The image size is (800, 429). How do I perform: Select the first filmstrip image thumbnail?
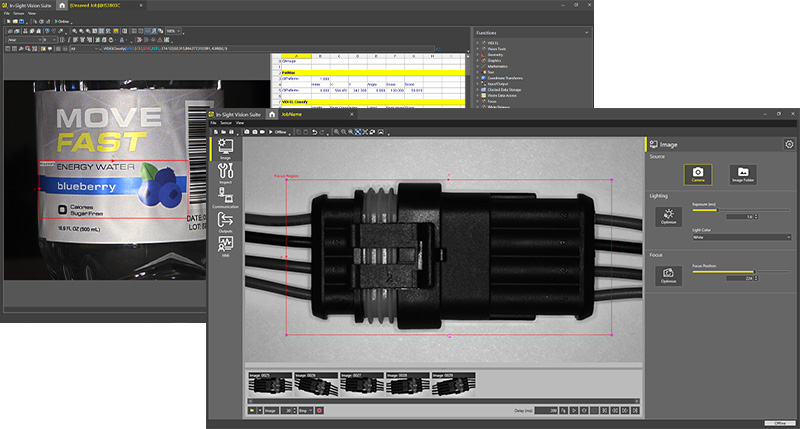[x=268, y=385]
